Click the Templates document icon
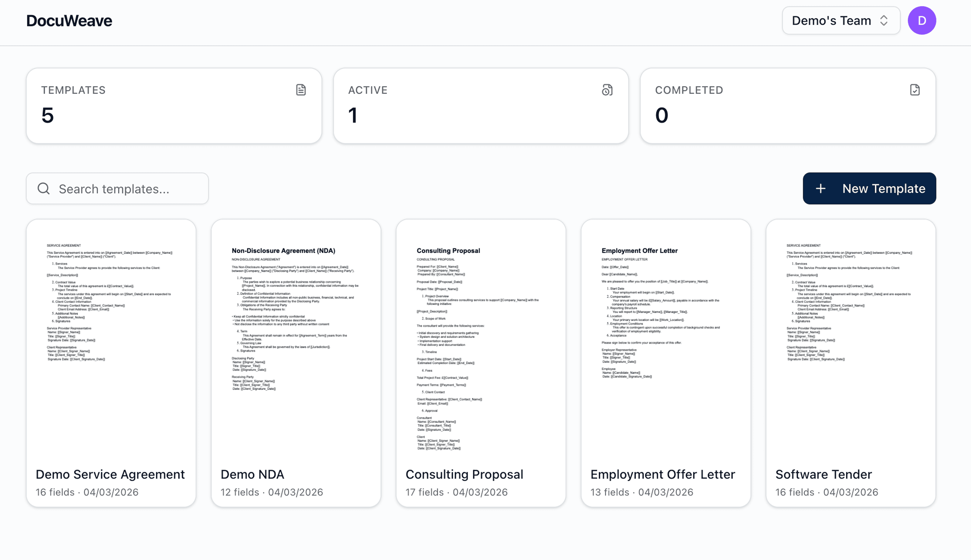 click(301, 89)
